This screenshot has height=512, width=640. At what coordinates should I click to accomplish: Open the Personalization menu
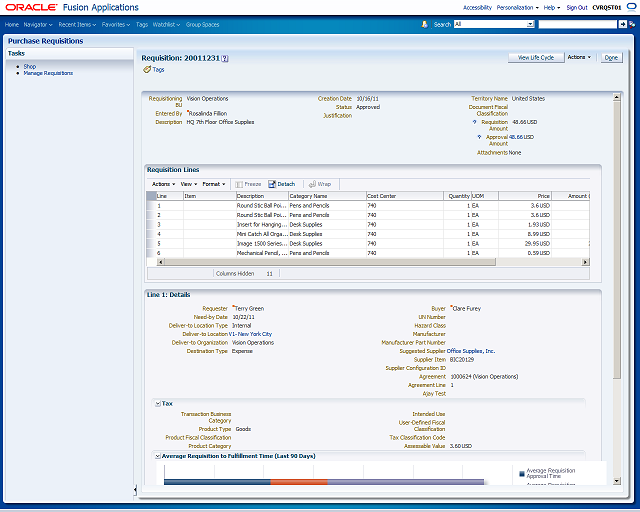[518, 8]
